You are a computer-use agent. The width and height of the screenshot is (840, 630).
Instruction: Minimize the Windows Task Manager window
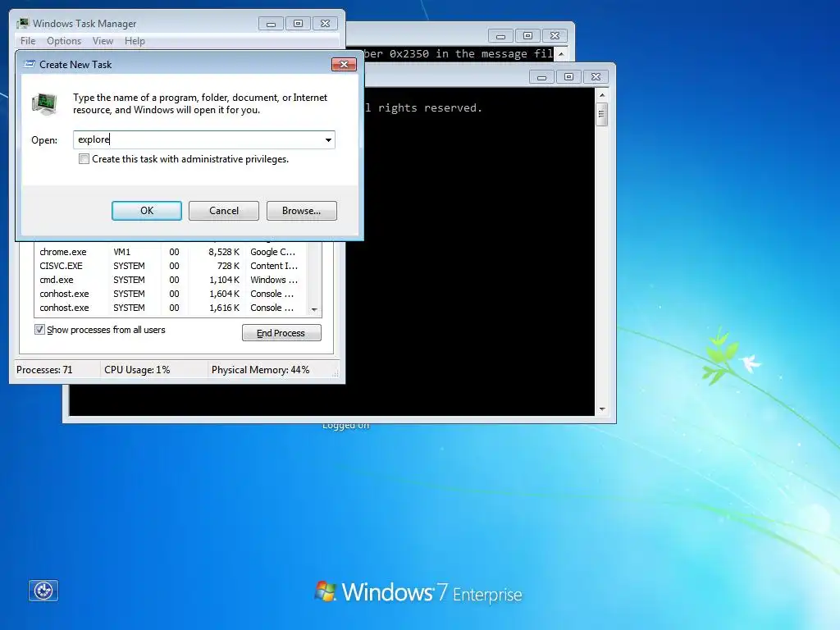pos(271,24)
